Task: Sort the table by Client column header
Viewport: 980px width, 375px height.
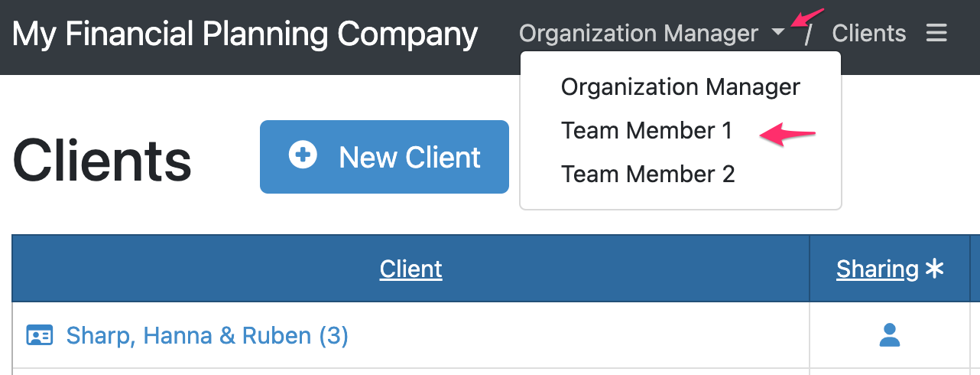Action: (411, 269)
